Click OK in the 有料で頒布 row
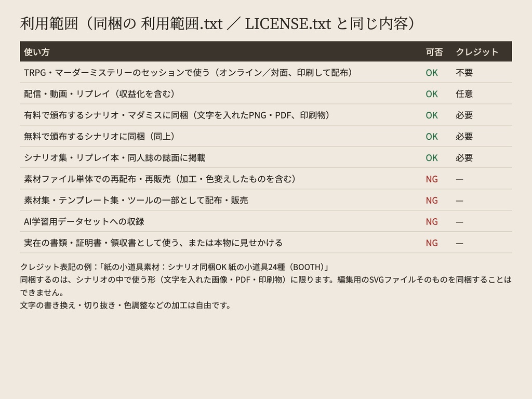The height and width of the screenshot is (399, 532). (432, 115)
